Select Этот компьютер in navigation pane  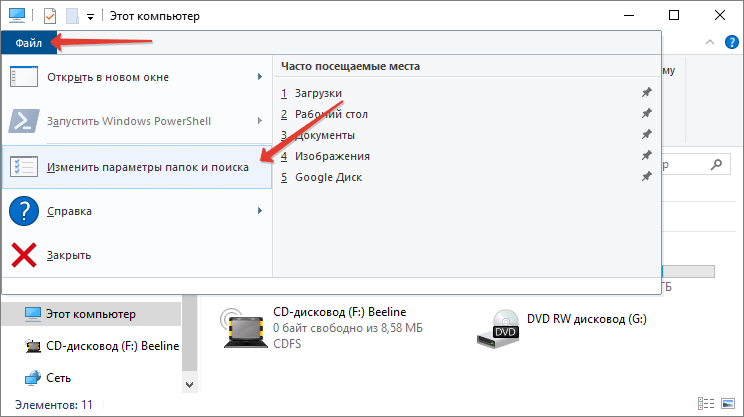[x=91, y=314]
